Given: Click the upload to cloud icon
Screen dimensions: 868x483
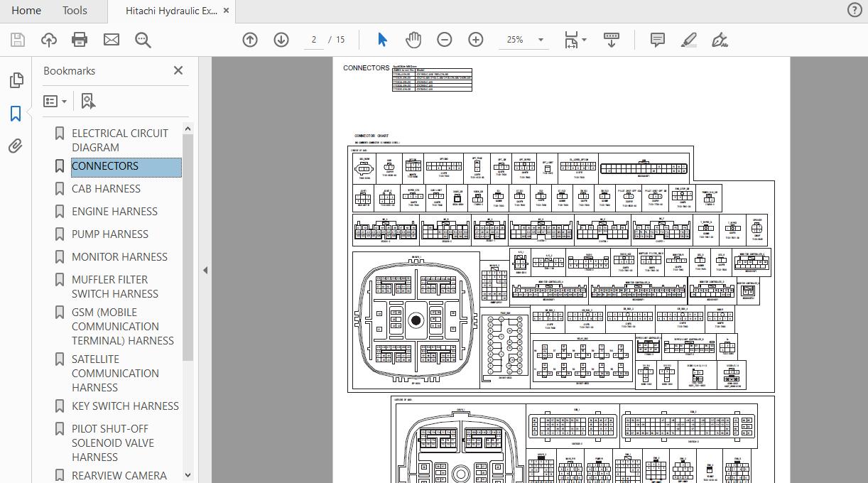Looking at the screenshot, I should coord(48,40).
